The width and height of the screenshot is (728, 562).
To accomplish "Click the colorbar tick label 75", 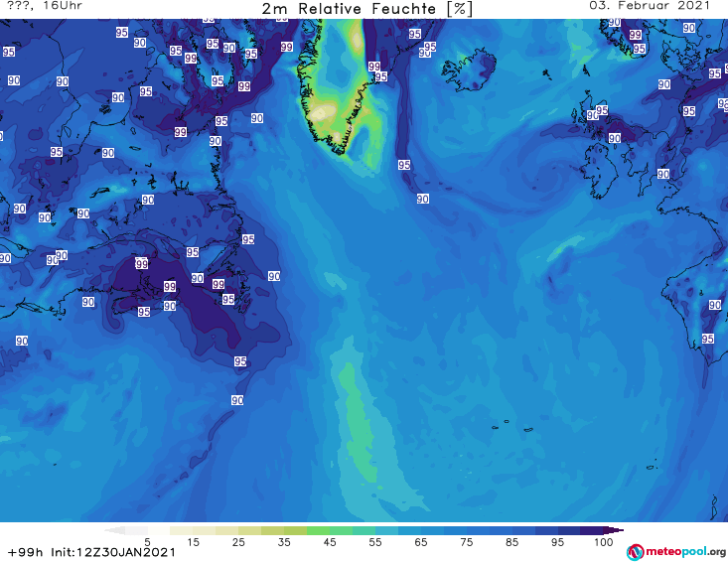I will [467, 542].
